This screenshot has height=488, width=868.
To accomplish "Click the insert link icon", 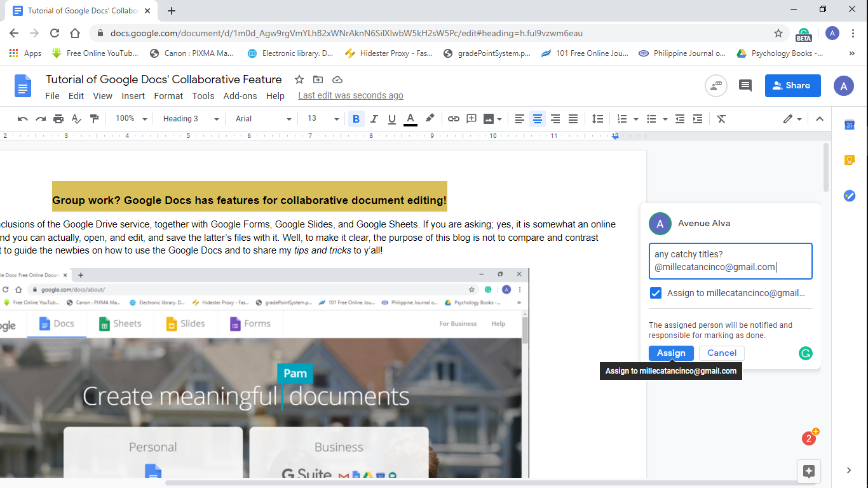I will click(453, 119).
